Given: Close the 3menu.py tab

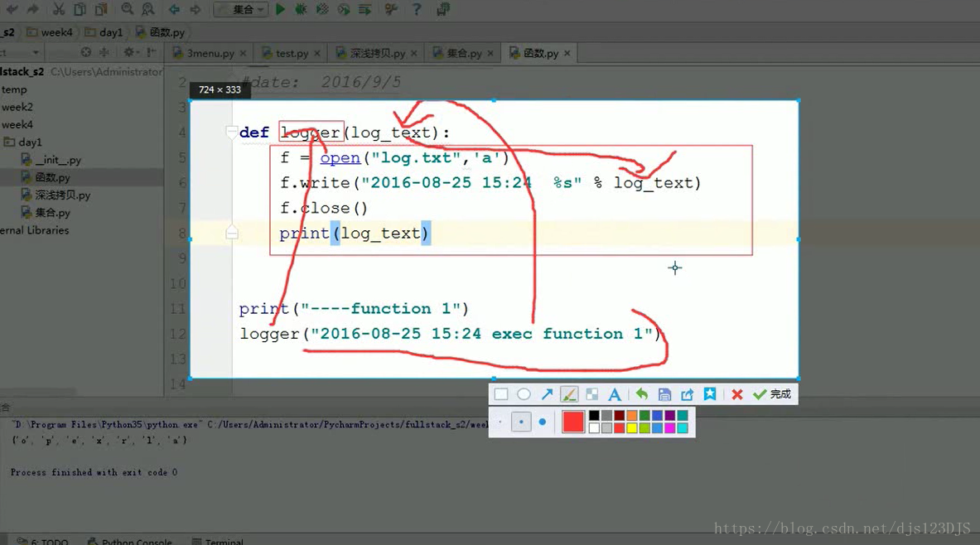Looking at the screenshot, I should [x=243, y=53].
